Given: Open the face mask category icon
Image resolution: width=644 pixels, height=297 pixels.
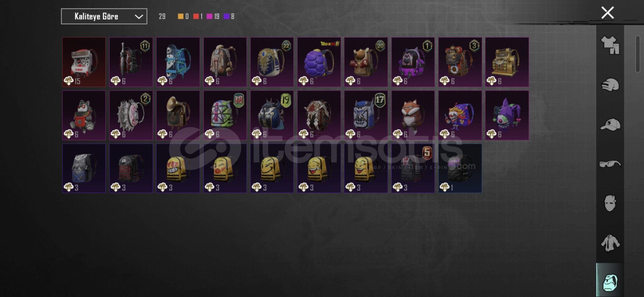Looking at the screenshot, I should pos(610,203).
